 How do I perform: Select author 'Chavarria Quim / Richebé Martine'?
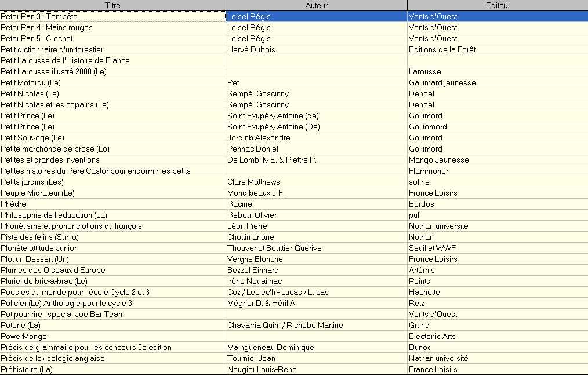click(285, 325)
